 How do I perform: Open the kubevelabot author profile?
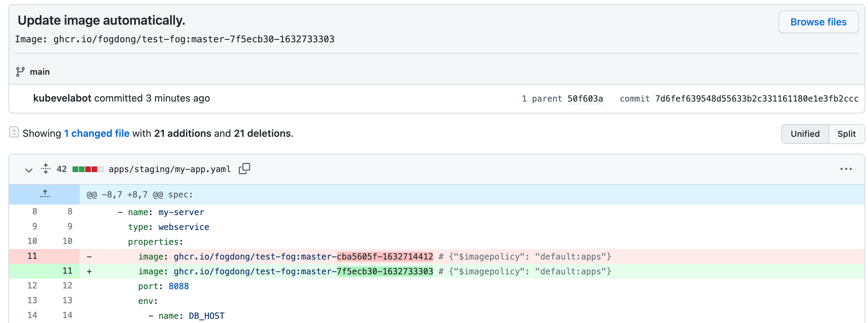point(62,98)
